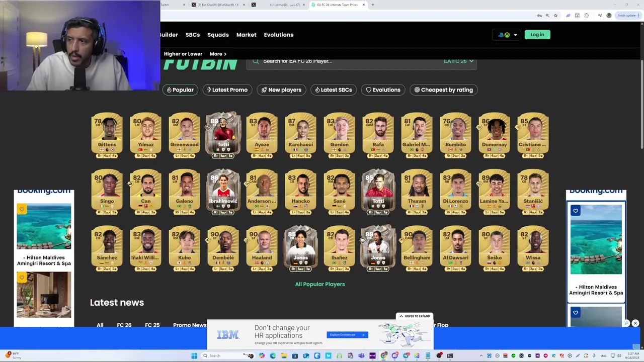644x362 pixels.
Task: Bookmark this page with the star icon
Action: click(x=555, y=16)
